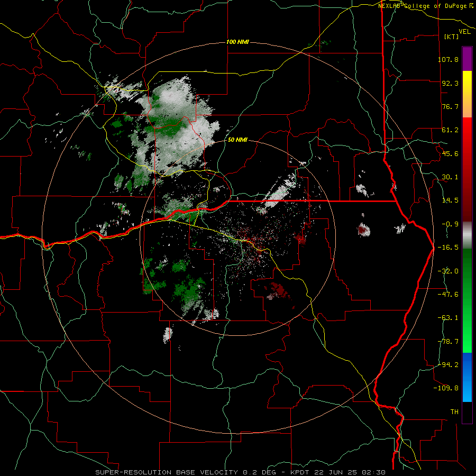Click the [KT] units label
476x476 pixels.
click(x=452, y=36)
